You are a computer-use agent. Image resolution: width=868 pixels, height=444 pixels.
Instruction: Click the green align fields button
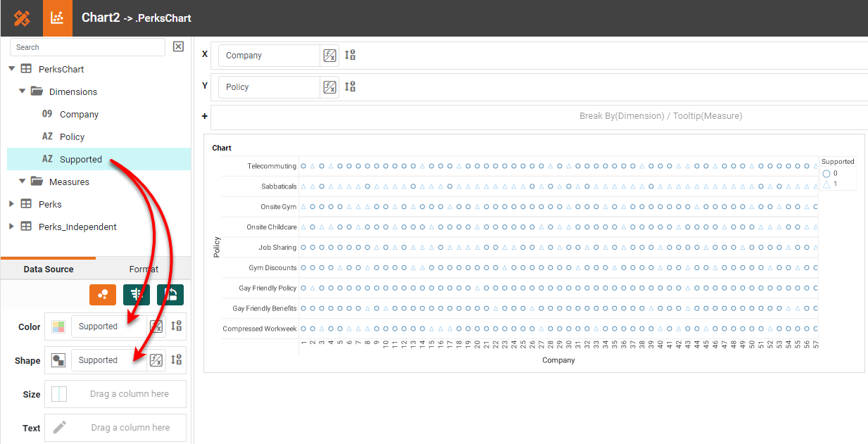coord(137,295)
